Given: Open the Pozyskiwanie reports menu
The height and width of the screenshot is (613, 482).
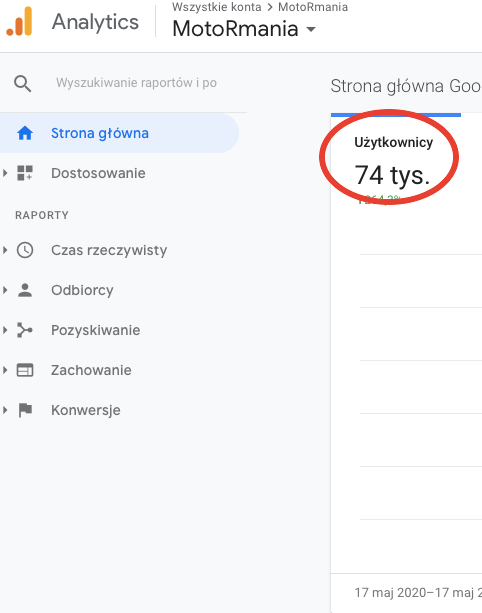Looking at the screenshot, I should point(95,330).
